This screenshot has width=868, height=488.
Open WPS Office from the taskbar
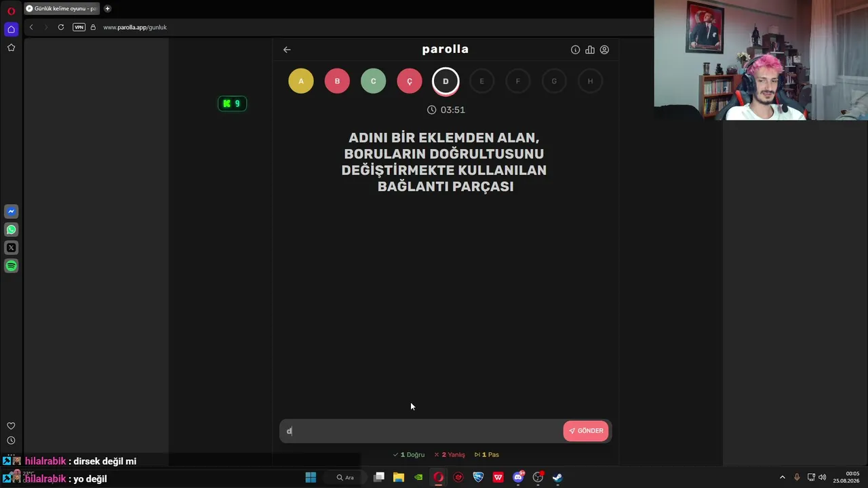[x=498, y=477]
